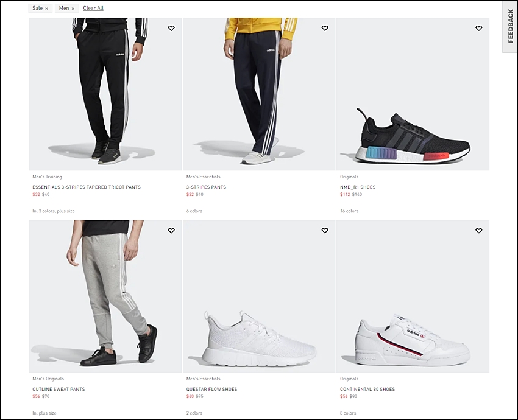Open Outline Sweat Pants title link
Screen dimensions: 518x420
coord(59,389)
